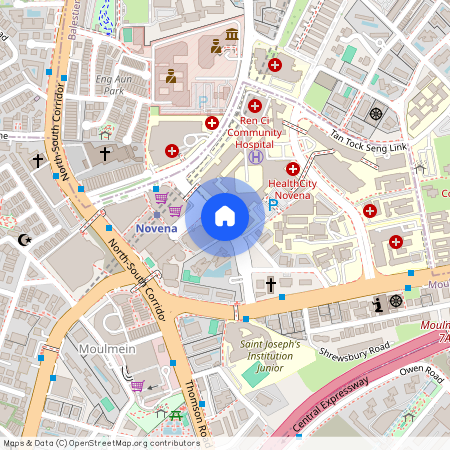This screenshot has height=450, width=450.
Task: Select shopping cart icon nearest the home marker
Action: 175,211
